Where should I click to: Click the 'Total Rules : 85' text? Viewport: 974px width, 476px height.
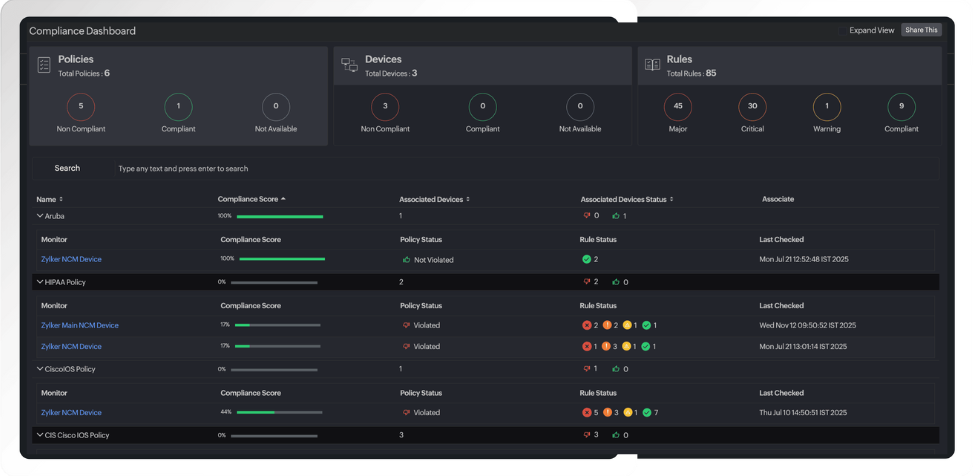pyautogui.click(x=691, y=73)
